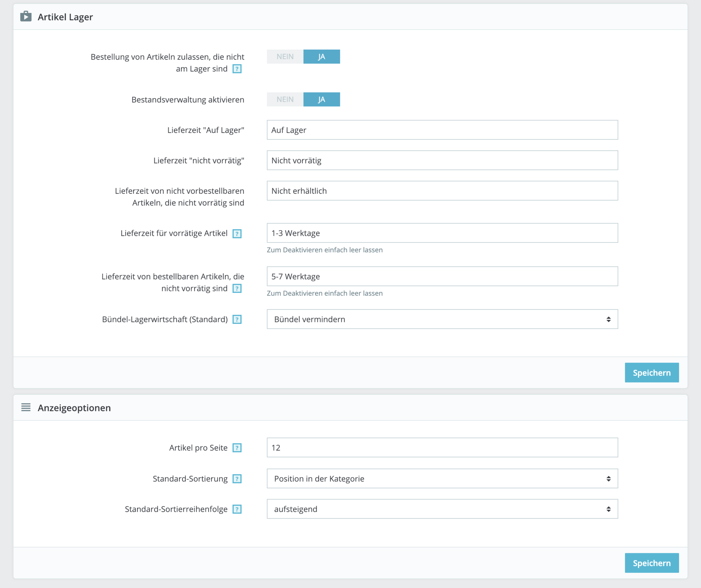Screen dimensions: 701x588
Task: Open the aufsteigend sort order dropdown
Action: (442, 509)
